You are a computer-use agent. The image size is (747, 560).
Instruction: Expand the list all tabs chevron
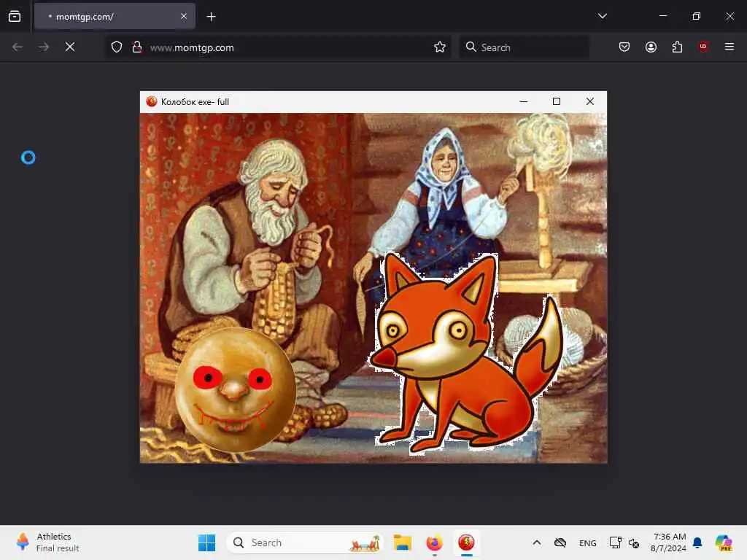(x=602, y=16)
